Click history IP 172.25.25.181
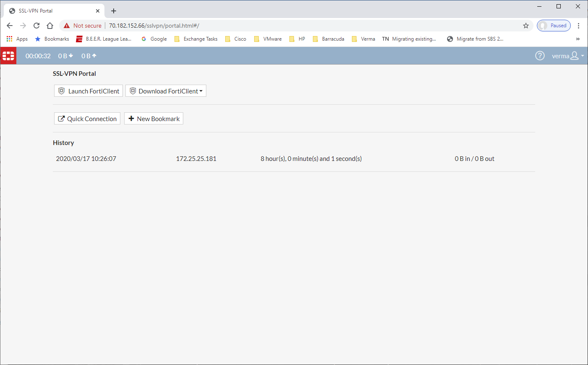Viewport: 588px width, 365px height. (x=196, y=159)
